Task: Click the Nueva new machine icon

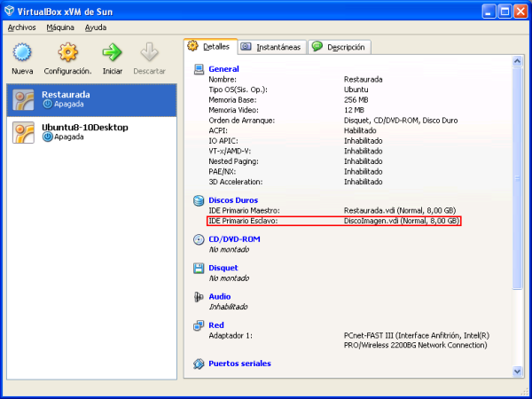Action: tap(22, 53)
